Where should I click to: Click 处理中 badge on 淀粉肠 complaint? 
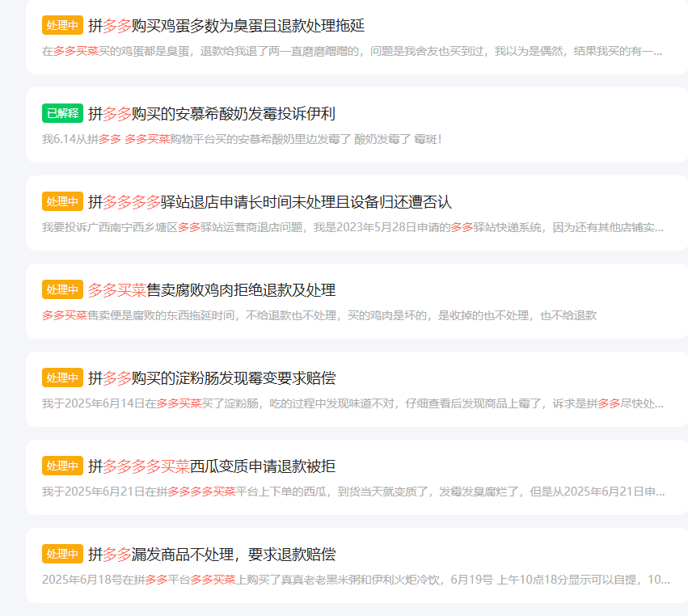(x=62, y=378)
